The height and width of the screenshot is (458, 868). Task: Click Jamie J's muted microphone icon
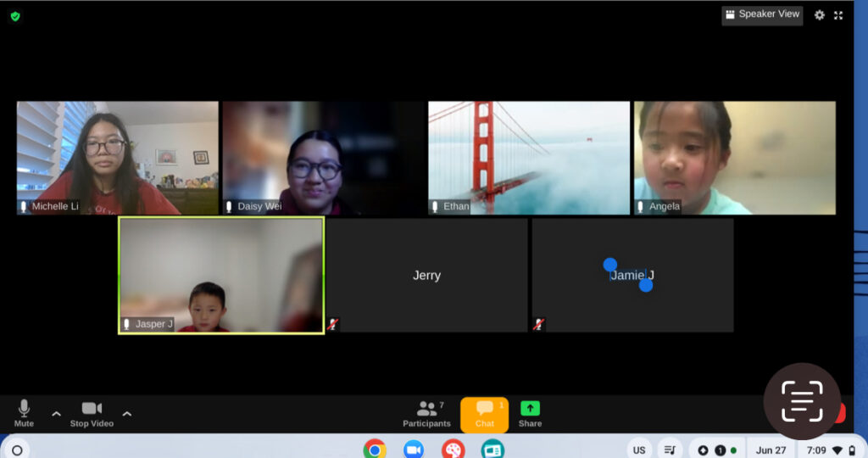coord(538,324)
